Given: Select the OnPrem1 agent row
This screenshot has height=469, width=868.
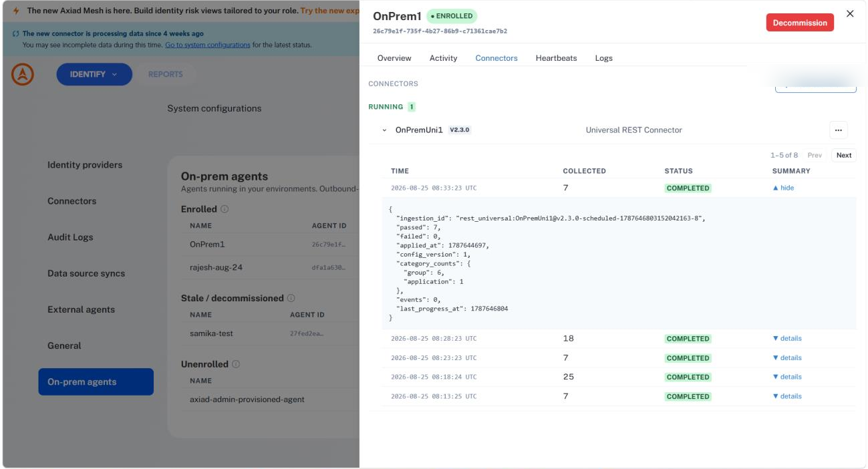Looking at the screenshot, I should coord(270,245).
